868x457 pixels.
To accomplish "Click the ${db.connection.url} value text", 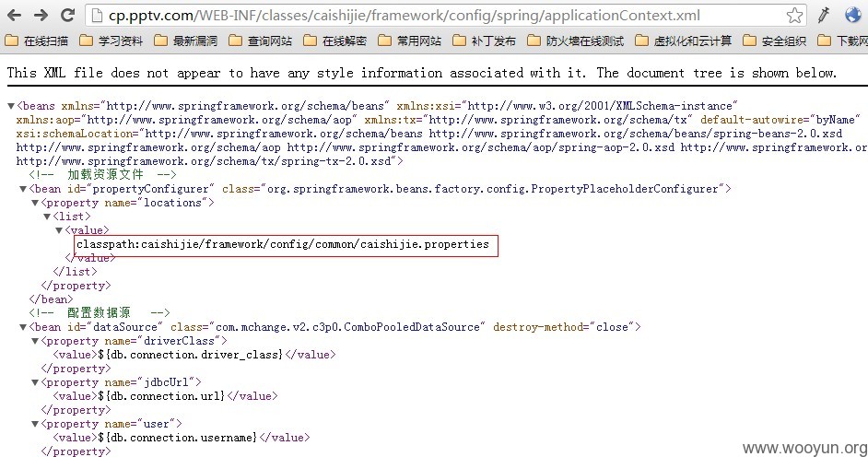I will pos(161,396).
